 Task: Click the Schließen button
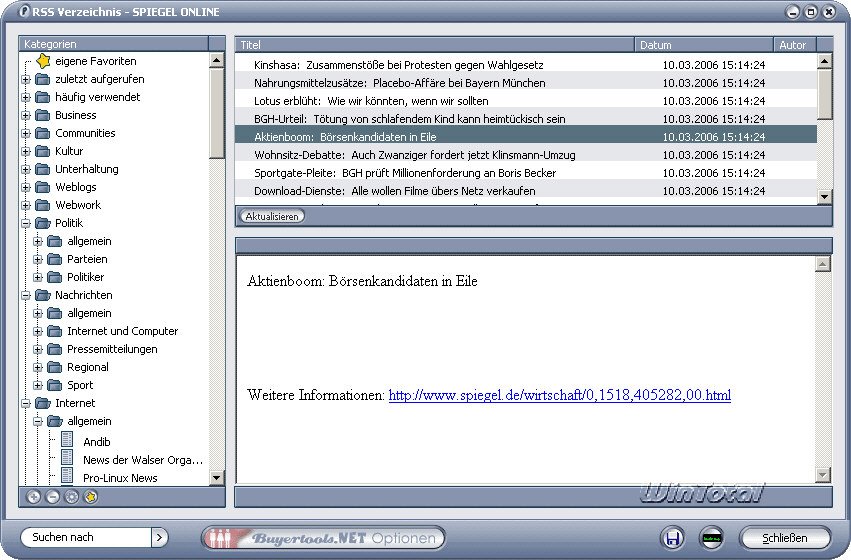click(x=785, y=538)
